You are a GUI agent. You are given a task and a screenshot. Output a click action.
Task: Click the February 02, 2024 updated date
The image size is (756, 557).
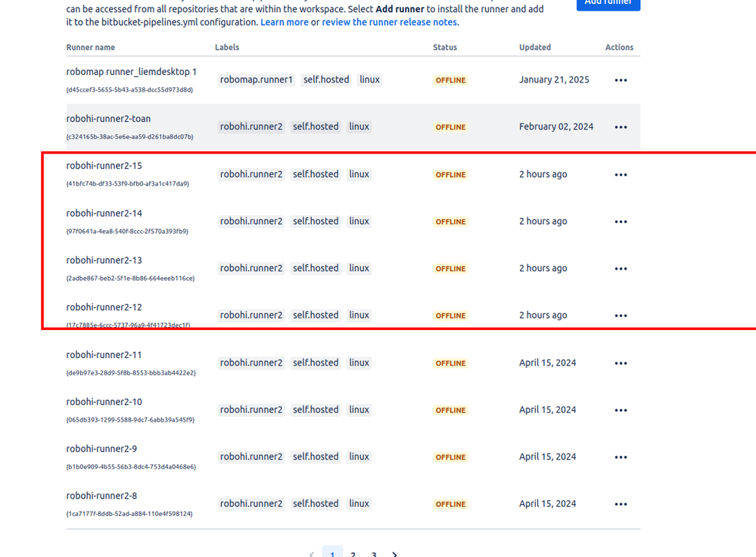pos(556,127)
